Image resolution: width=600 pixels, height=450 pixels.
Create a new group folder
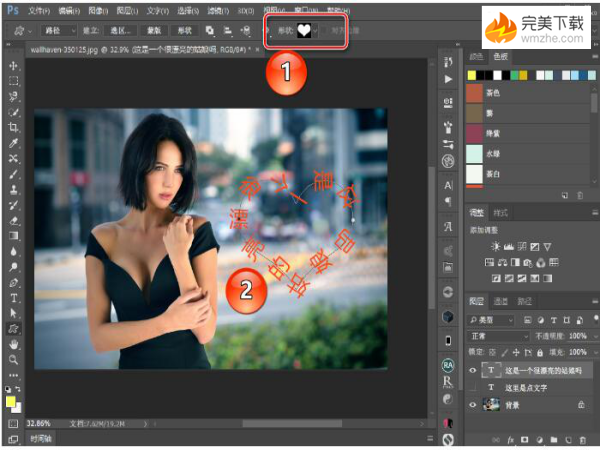[x=554, y=440]
